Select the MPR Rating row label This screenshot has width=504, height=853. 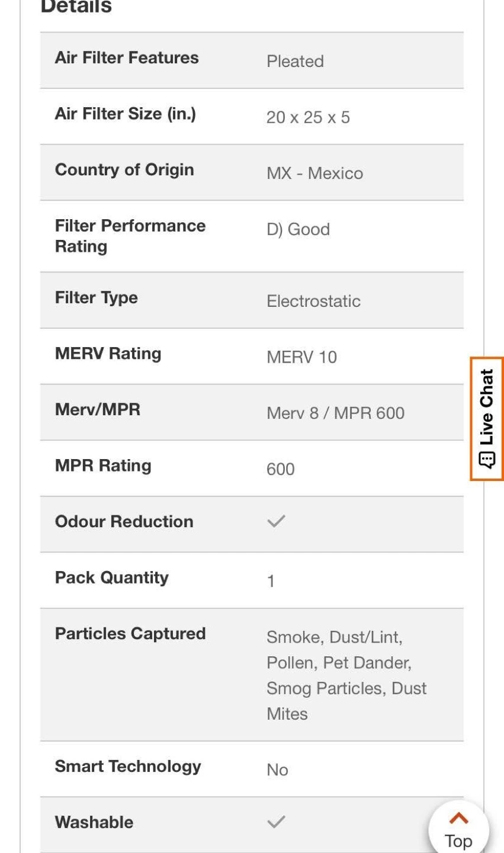pos(103,466)
